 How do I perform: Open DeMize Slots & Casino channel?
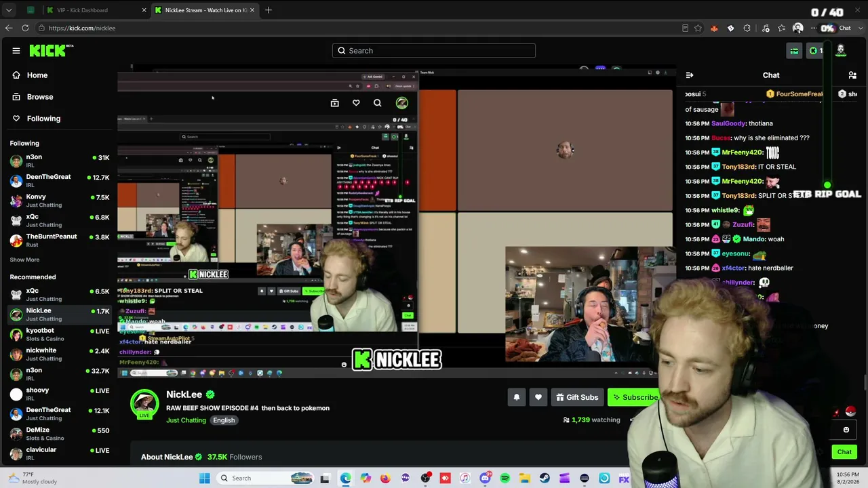[60, 434]
